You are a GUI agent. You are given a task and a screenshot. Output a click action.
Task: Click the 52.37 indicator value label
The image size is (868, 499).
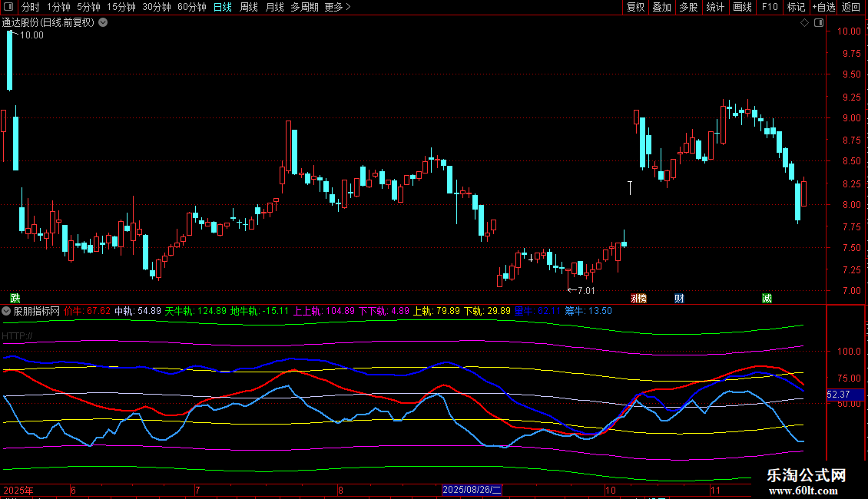837,395
